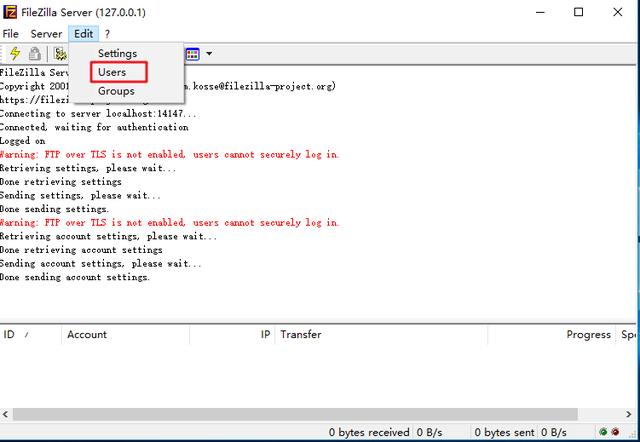
Task: Maximize the FileZilla Server window
Action: pos(578,12)
